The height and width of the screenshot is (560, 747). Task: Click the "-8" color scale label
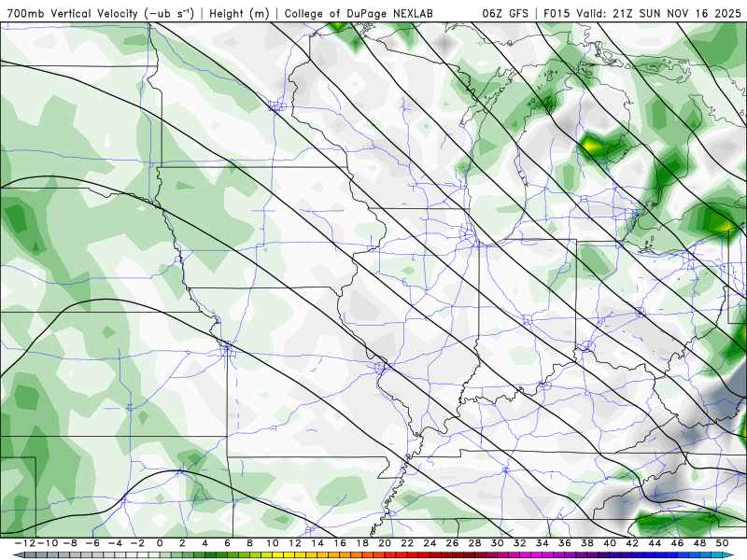point(70,543)
